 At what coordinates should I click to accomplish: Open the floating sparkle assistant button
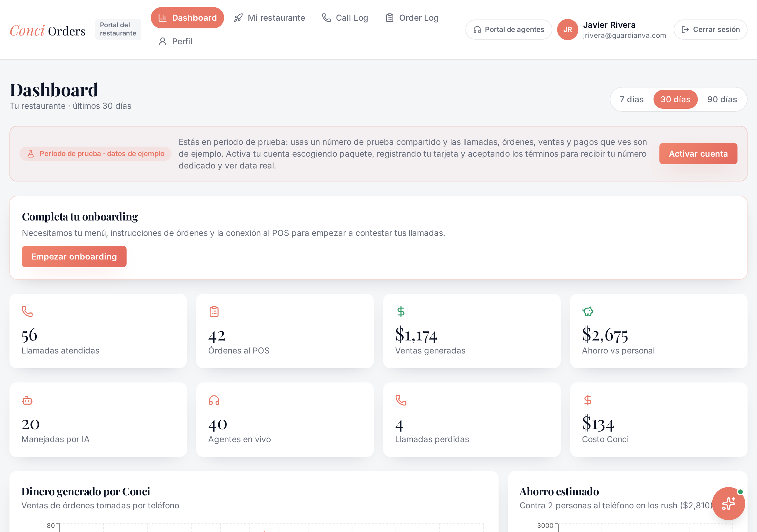pyautogui.click(x=728, y=503)
